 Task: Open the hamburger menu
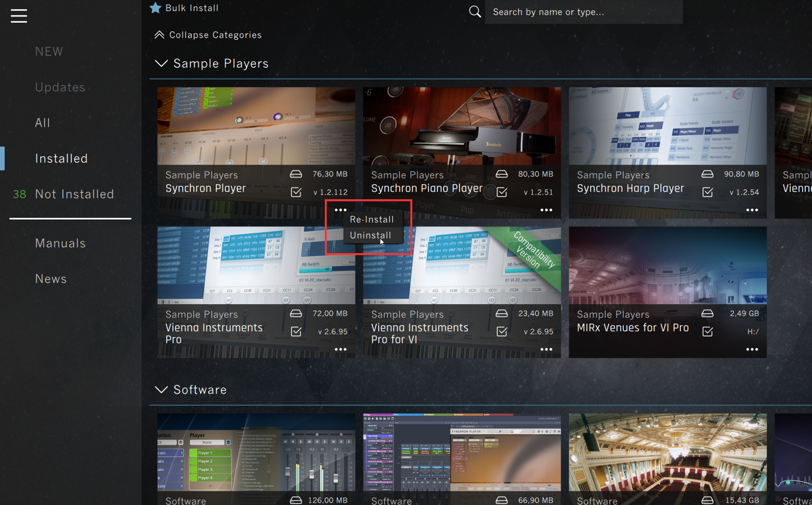[19, 16]
